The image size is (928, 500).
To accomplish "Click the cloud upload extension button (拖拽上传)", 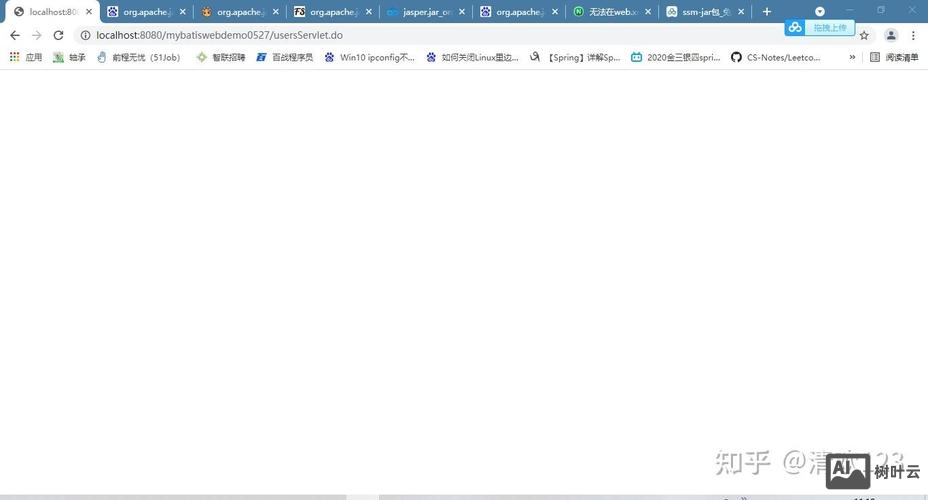I will point(819,27).
